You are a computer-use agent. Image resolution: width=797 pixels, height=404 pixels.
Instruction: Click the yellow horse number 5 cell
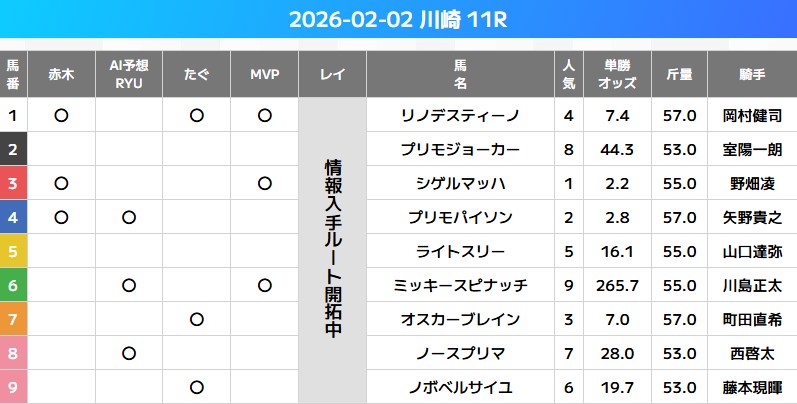coord(13,252)
